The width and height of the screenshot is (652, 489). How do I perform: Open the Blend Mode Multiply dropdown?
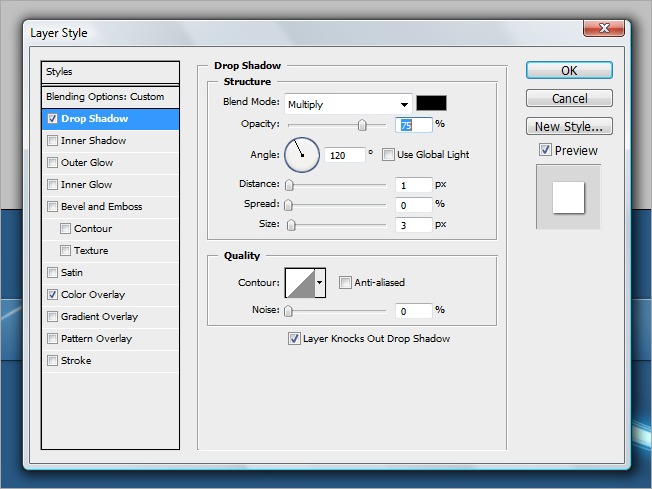coord(348,104)
